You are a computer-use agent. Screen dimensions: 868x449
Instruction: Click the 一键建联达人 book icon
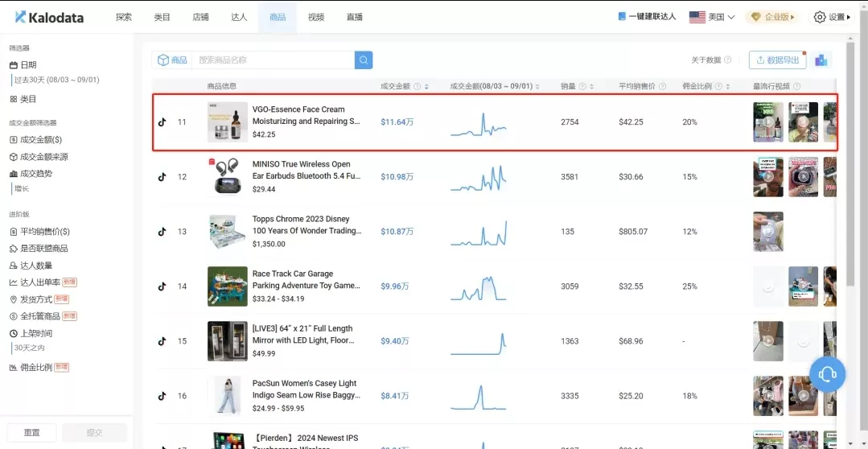(622, 17)
